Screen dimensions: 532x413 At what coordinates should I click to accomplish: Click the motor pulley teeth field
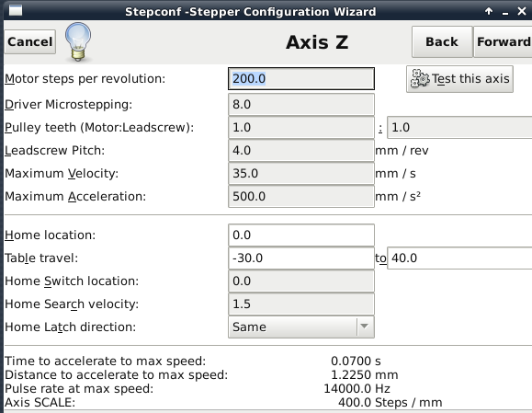point(301,127)
